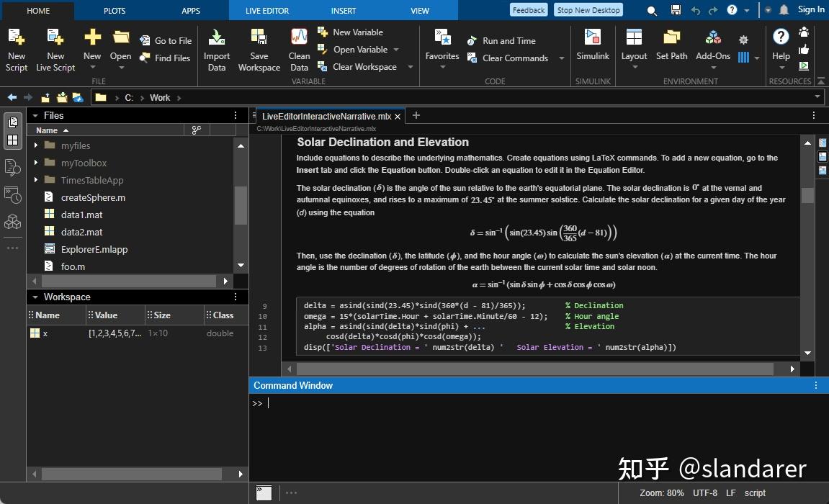Create a New Script

pyautogui.click(x=16, y=49)
